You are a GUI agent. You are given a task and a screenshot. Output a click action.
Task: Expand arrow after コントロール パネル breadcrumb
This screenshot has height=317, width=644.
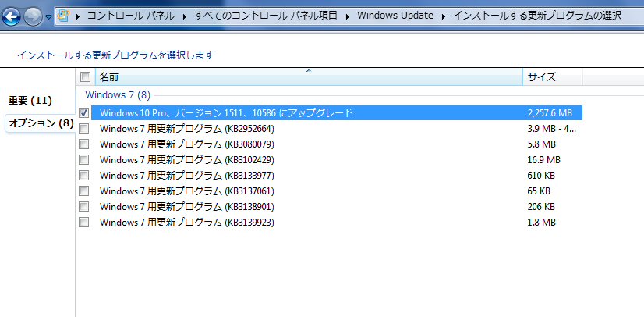[x=185, y=16]
